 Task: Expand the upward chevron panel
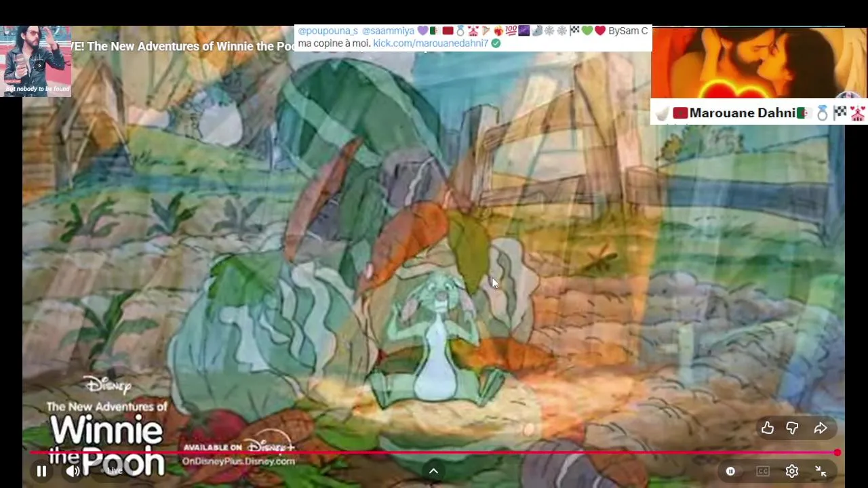click(433, 471)
